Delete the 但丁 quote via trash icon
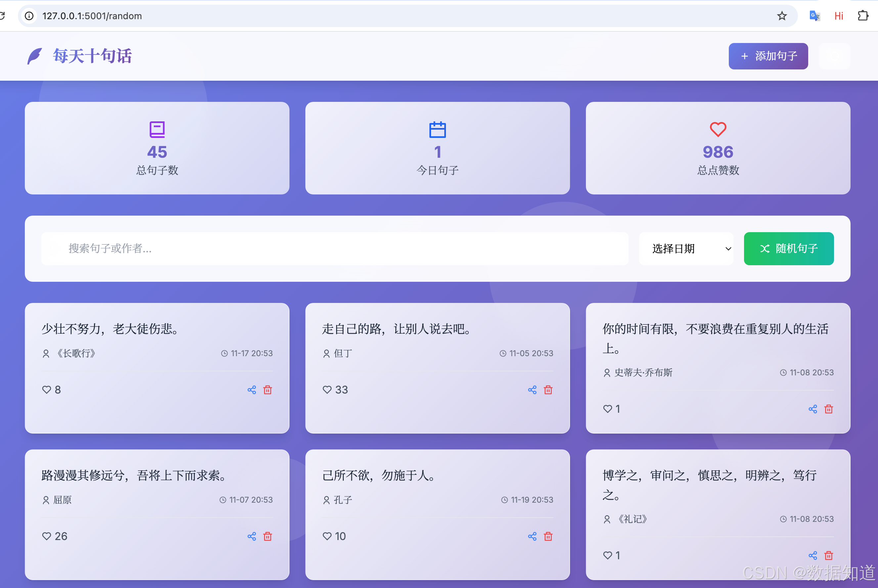The height and width of the screenshot is (588, 878). point(548,390)
